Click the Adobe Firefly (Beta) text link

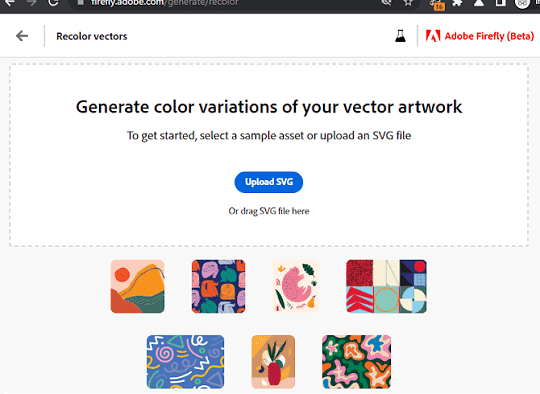click(489, 36)
